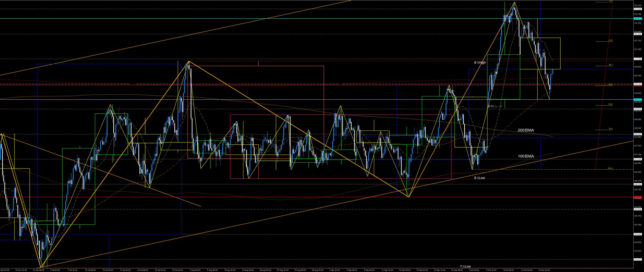Click the Fibonacci 0.0 level label
Image resolution: width=644 pixels, height=272 pixels.
611,1
